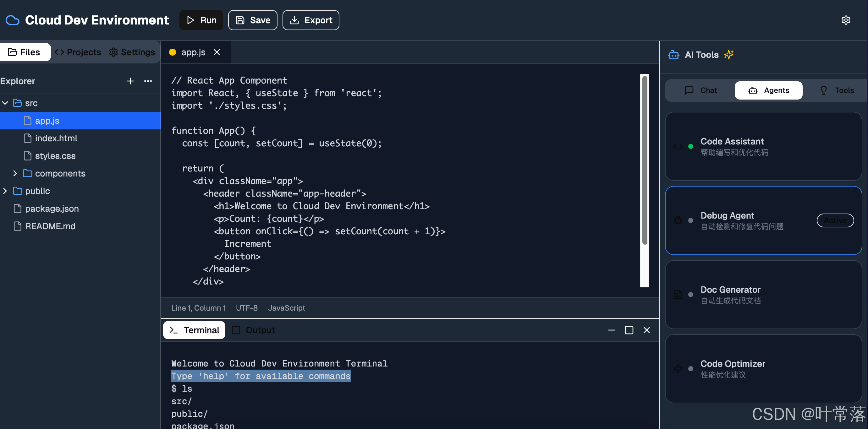Click the README.md file icon
868x429 pixels.
(x=18, y=226)
